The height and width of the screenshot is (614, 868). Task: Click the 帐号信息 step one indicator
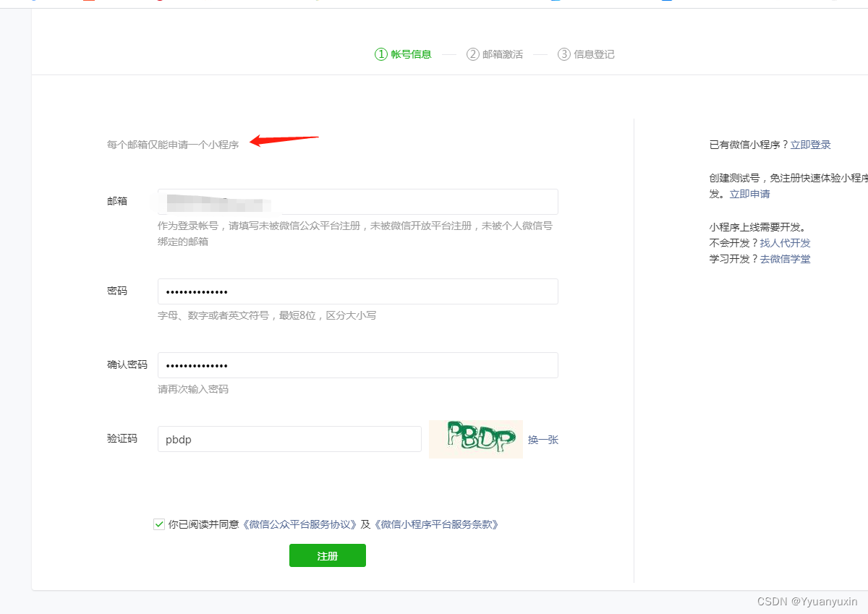point(403,54)
